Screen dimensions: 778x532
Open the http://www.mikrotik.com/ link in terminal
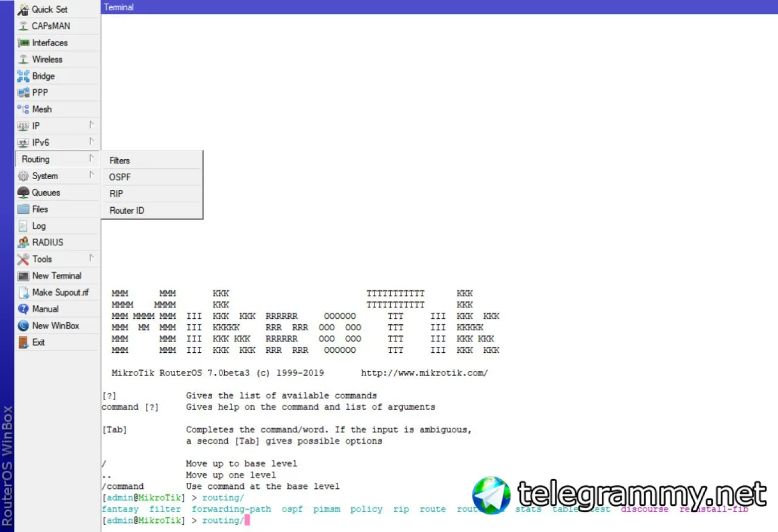pyautogui.click(x=424, y=373)
